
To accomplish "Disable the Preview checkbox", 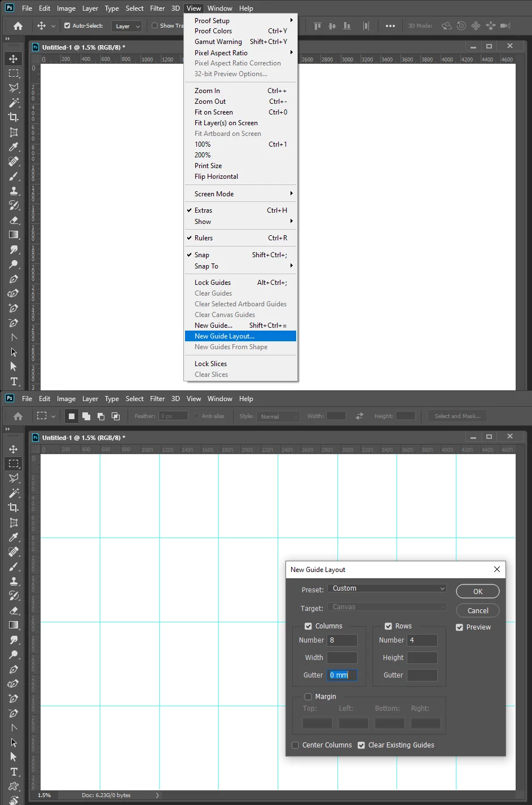I will (x=459, y=627).
